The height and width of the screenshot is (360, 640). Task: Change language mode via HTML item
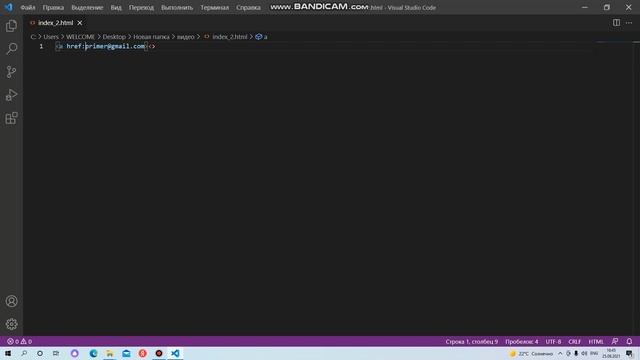(596, 342)
